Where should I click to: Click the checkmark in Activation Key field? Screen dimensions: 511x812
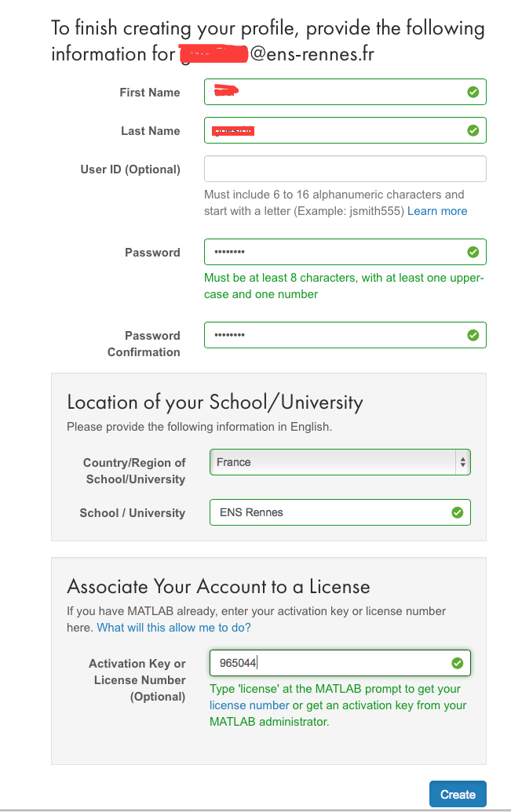coord(457,664)
